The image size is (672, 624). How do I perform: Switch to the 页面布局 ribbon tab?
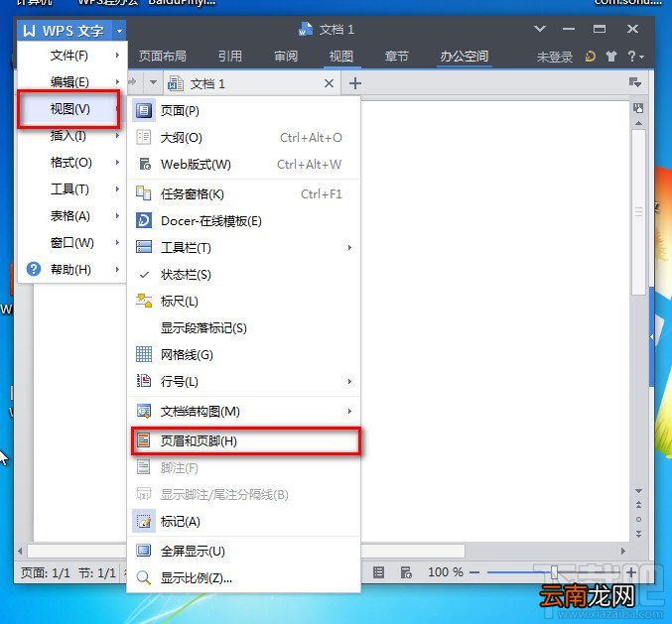163,57
